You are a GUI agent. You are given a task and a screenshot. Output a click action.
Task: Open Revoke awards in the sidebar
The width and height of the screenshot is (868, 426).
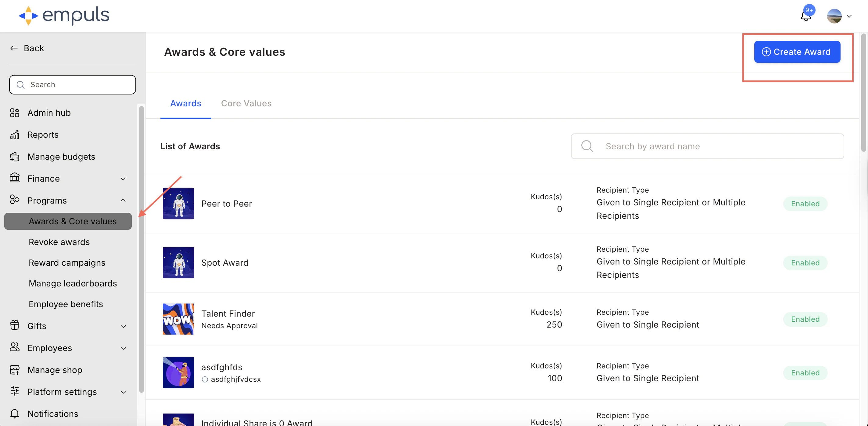point(59,242)
